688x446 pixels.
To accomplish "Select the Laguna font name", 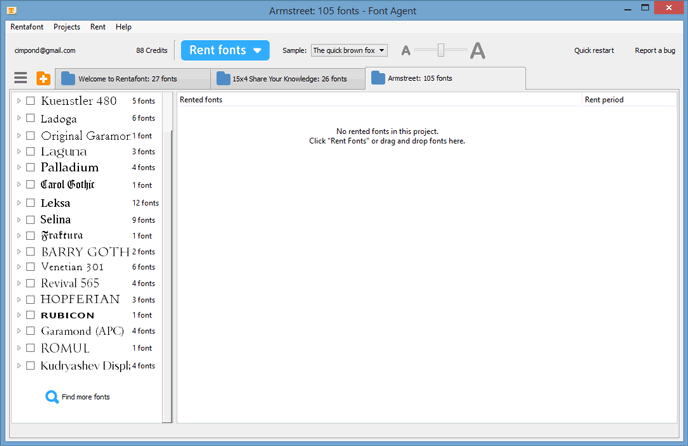I will coord(64,152).
